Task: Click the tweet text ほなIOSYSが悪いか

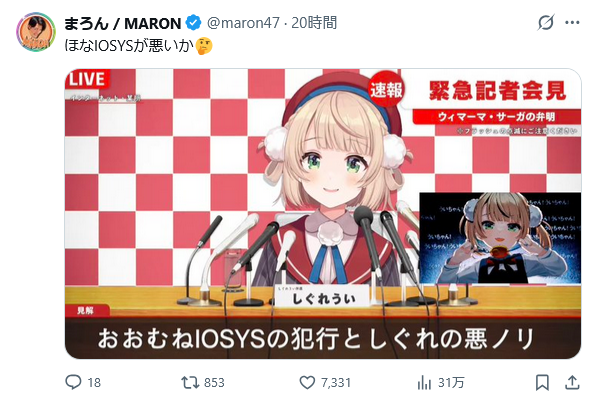Action: (x=129, y=46)
